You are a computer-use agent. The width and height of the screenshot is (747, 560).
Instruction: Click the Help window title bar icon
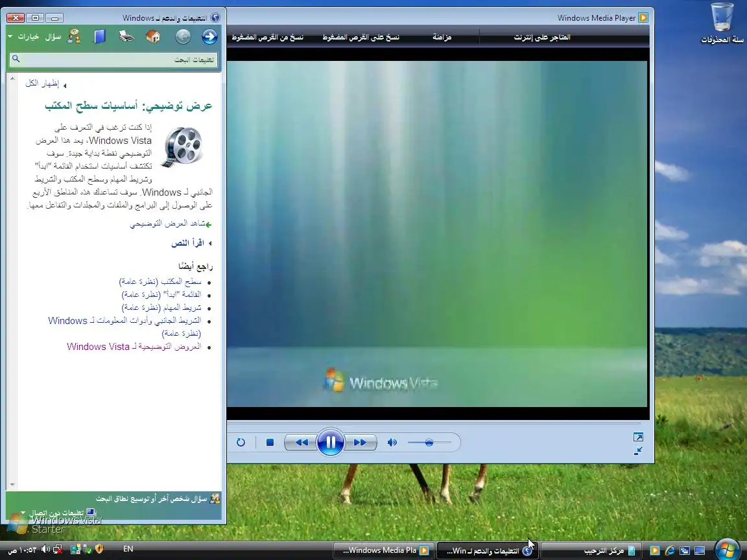pos(215,17)
